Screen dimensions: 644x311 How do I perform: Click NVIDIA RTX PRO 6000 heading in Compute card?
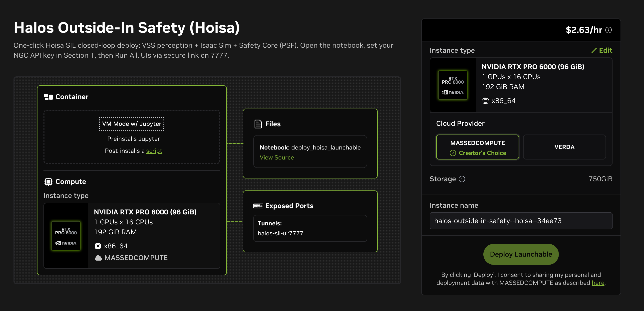(145, 212)
